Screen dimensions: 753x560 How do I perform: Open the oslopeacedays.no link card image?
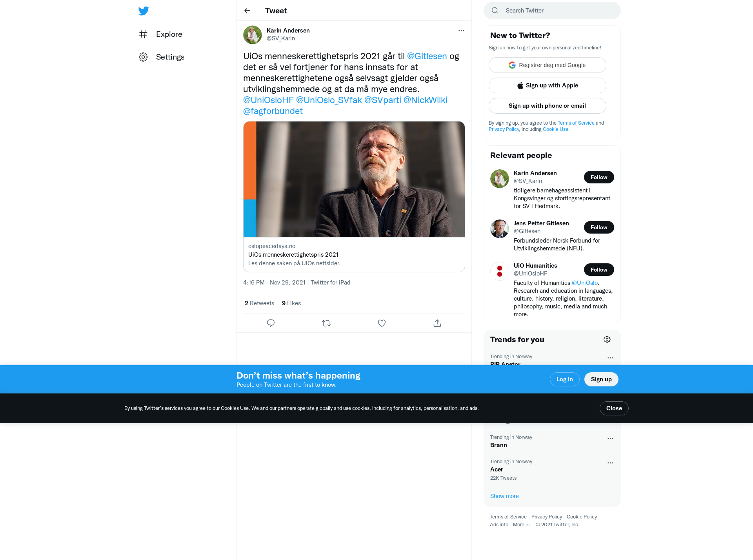(354, 179)
